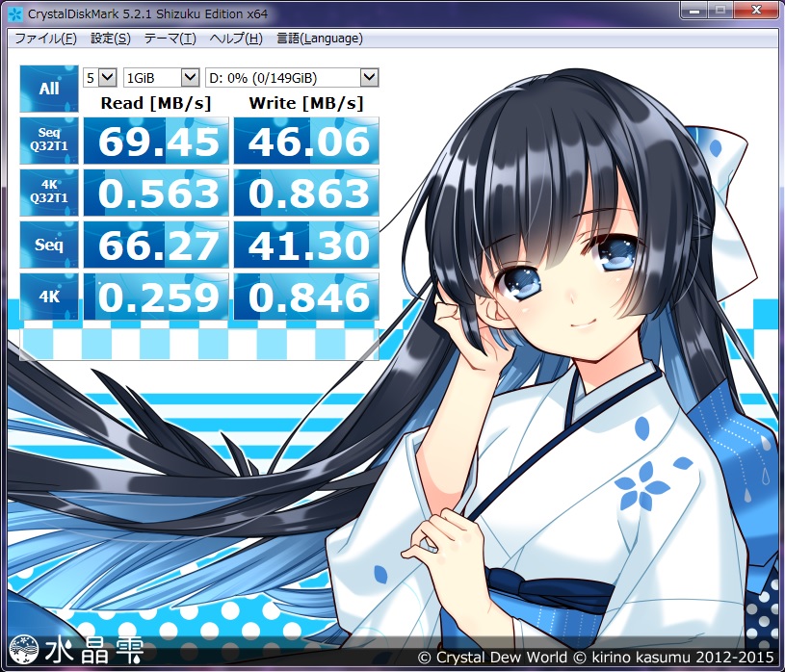The width and height of the screenshot is (785, 672).
Task: Click the 0.563 4K Q32T1 read value
Action: click(156, 193)
